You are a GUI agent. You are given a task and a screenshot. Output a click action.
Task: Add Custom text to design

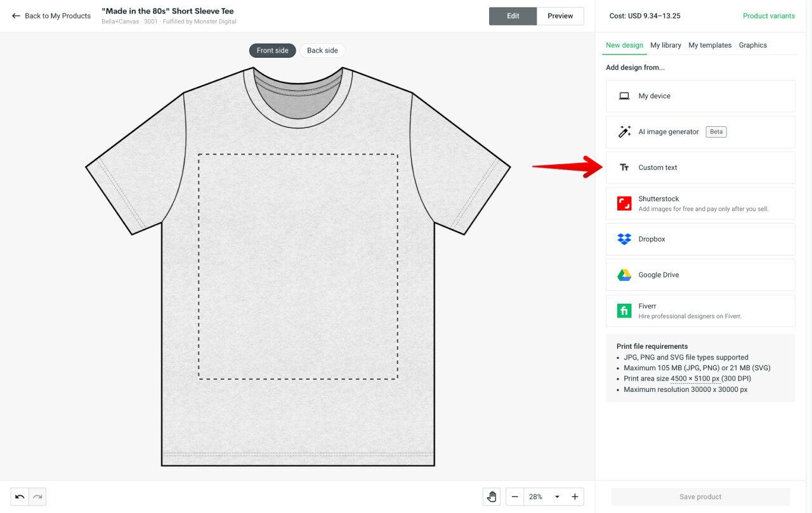700,167
